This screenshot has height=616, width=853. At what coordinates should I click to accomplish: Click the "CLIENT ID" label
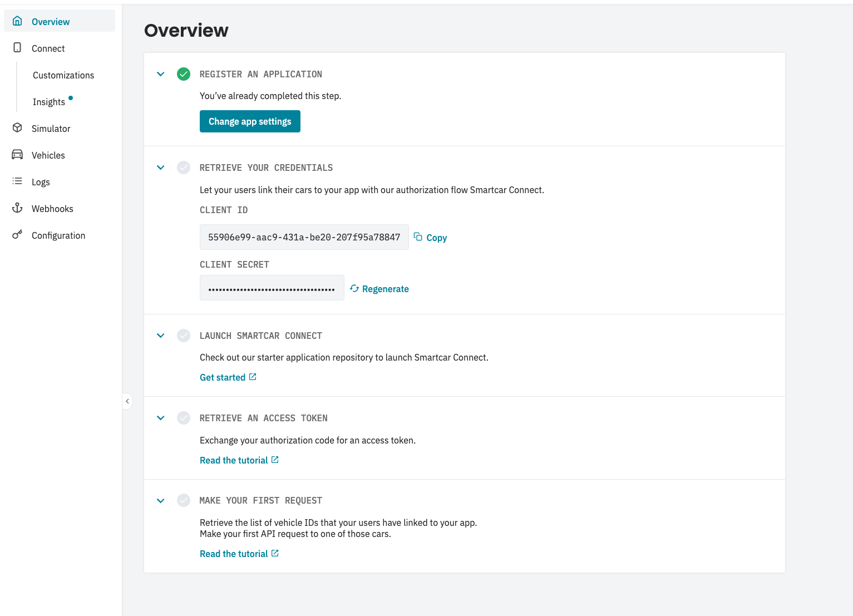[224, 210]
